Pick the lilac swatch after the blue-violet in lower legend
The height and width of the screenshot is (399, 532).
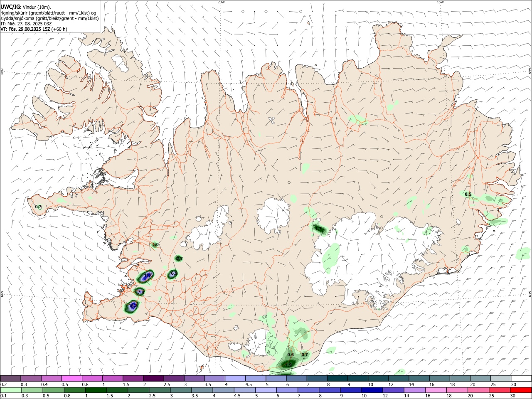click(414, 390)
